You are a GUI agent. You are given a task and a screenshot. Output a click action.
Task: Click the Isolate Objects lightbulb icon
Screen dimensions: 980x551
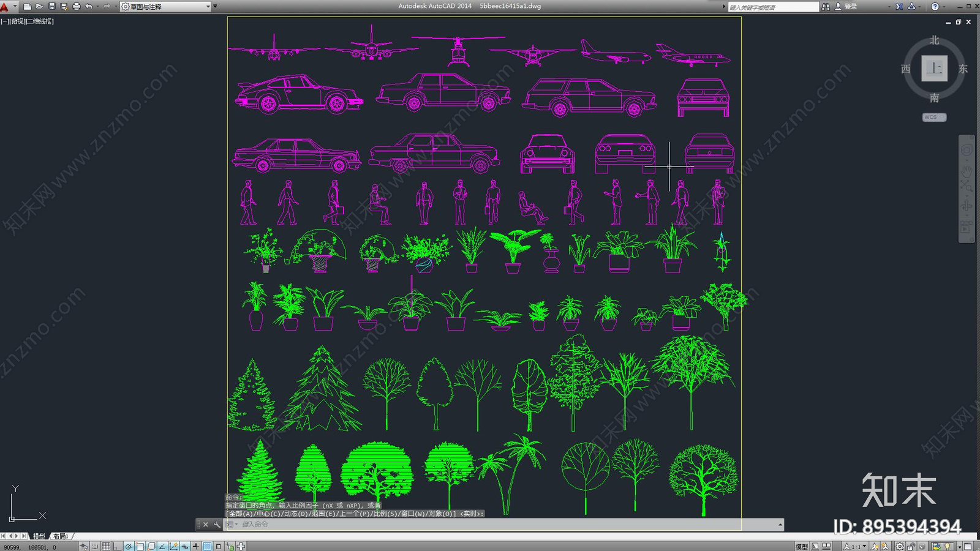tap(947, 546)
